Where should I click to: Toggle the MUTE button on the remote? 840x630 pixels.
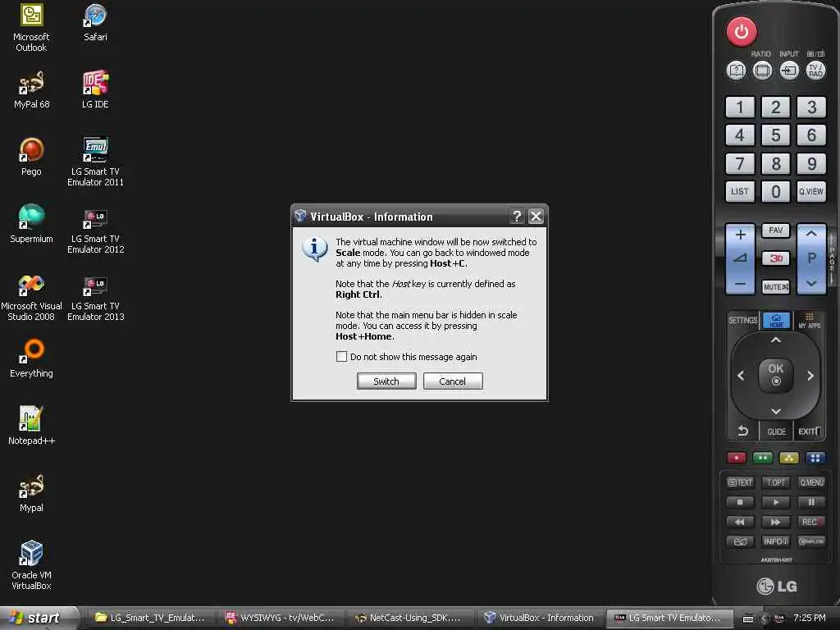pyautogui.click(x=775, y=286)
